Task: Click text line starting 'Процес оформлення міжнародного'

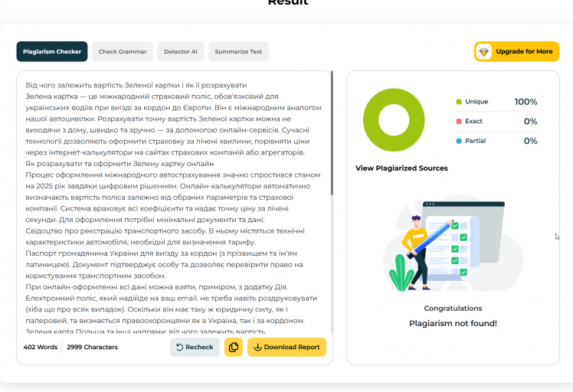Action: [x=173, y=175]
